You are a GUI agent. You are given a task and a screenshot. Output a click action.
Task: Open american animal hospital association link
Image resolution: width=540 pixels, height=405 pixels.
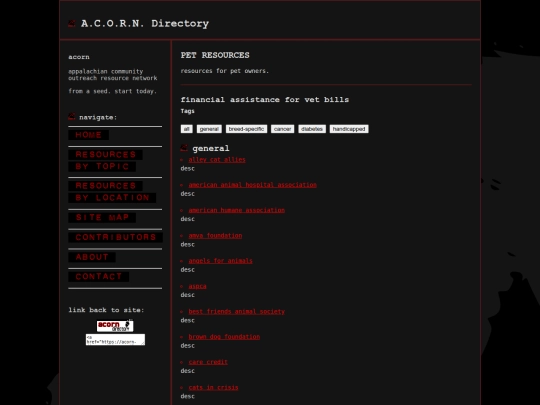click(x=252, y=185)
